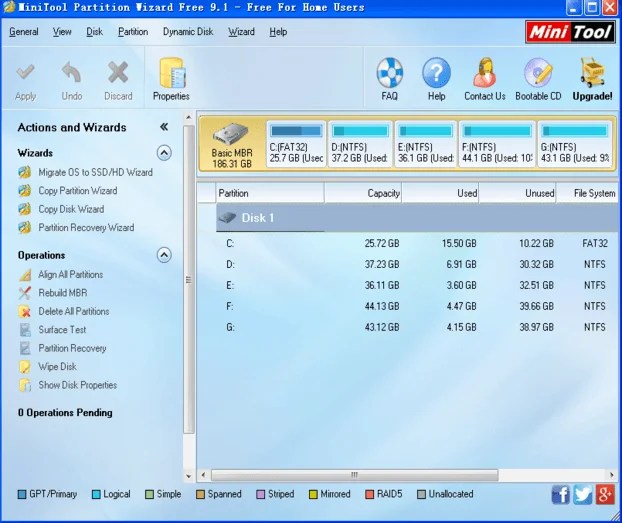This screenshot has height=523, width=622.
Task: Click the 0 Operations Pending label
Action: (x=65, y=413)
